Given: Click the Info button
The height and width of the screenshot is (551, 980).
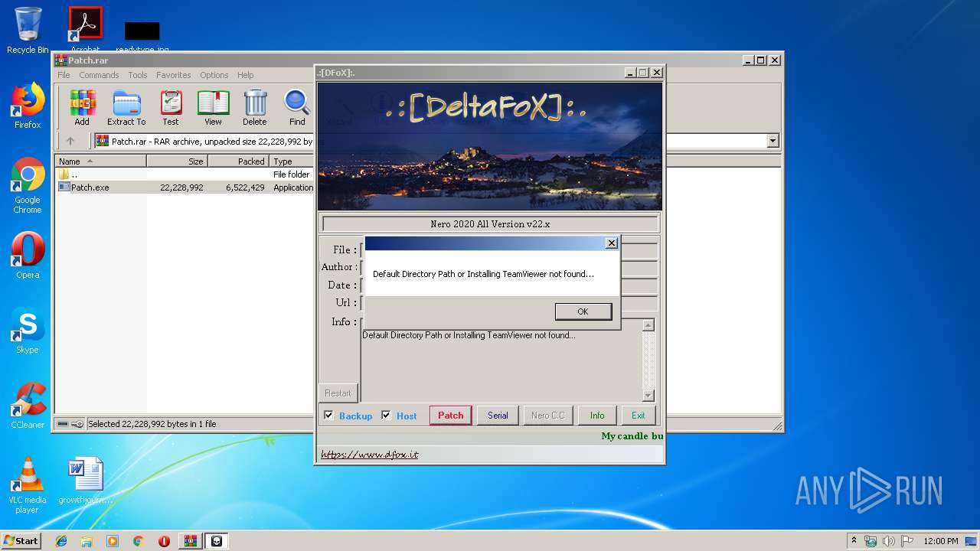Looking at the screenshot, I should click(x=597, y=416).
